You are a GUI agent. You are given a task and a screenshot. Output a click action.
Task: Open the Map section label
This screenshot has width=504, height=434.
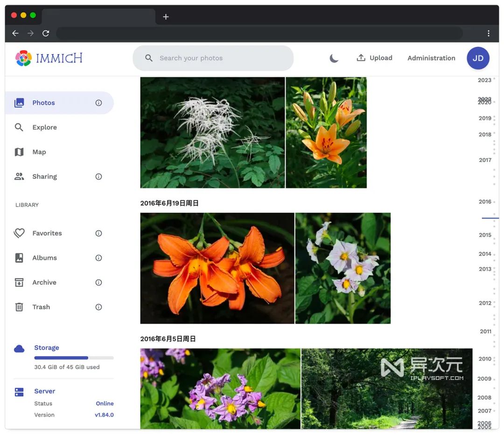[39, 152]
